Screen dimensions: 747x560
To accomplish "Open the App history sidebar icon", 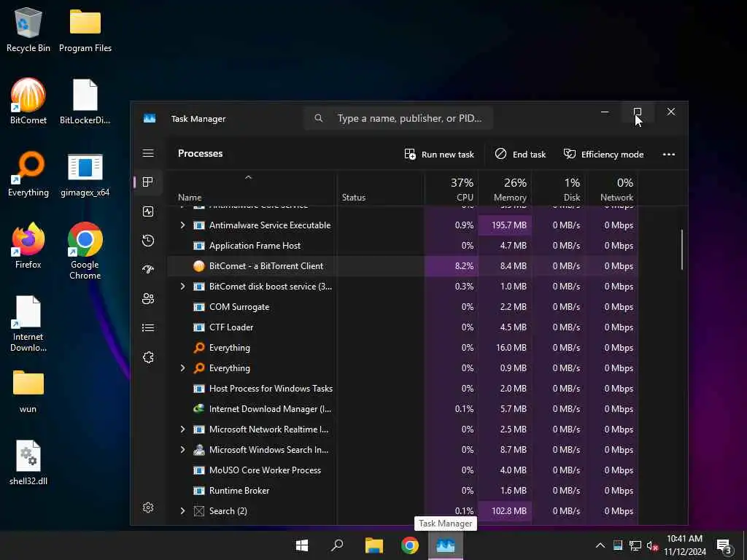I will point(148,241).
